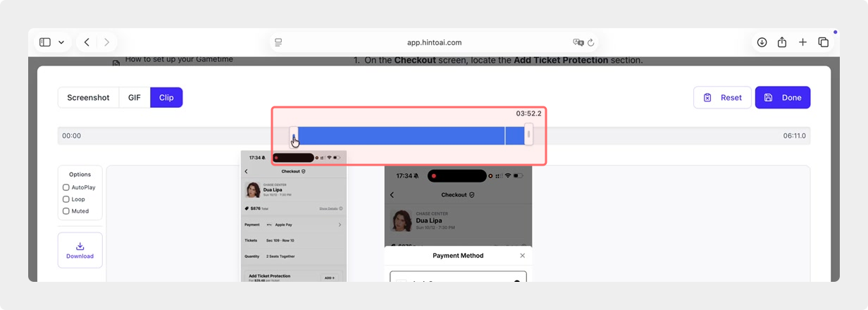The height and width of the screenshot is (310, 868).
Task: Open the page reader menu icon in address bar
Action: coord(278,42)
